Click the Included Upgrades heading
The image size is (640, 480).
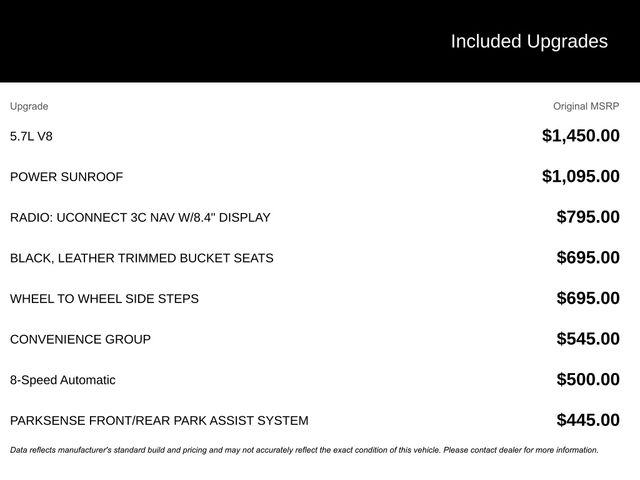tap(528, 41)
